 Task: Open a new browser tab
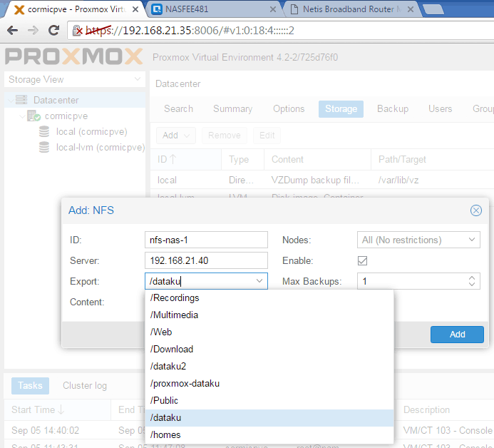[434, 9]
